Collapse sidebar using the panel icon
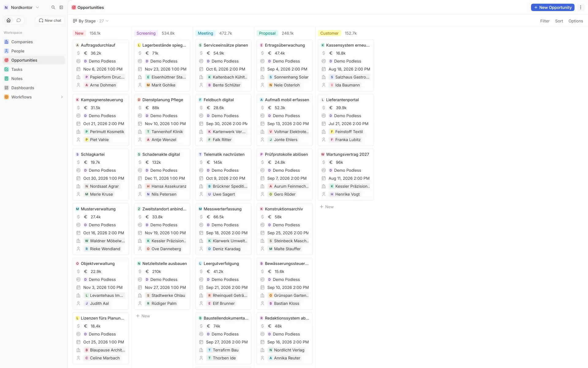588x368 pixels. click(61, 7)
